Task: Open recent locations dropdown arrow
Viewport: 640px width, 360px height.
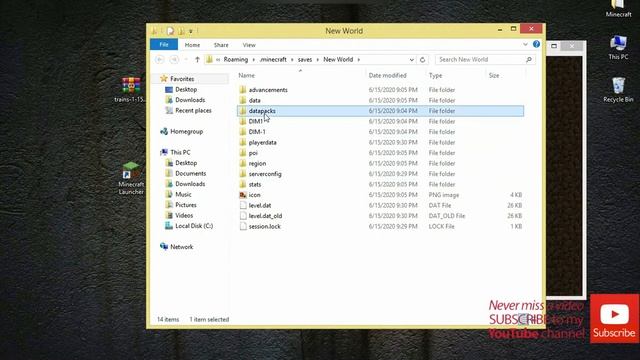Action: coord(186,60)
